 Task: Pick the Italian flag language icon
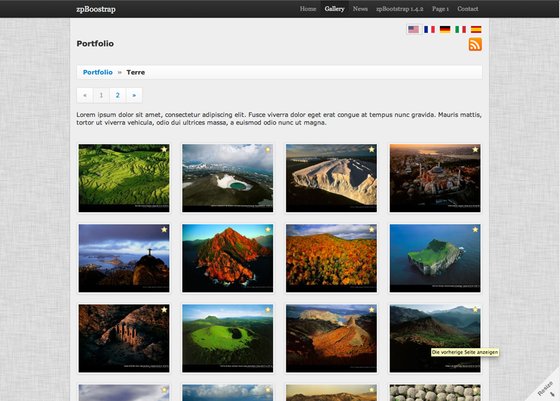[x=460, y=29]
